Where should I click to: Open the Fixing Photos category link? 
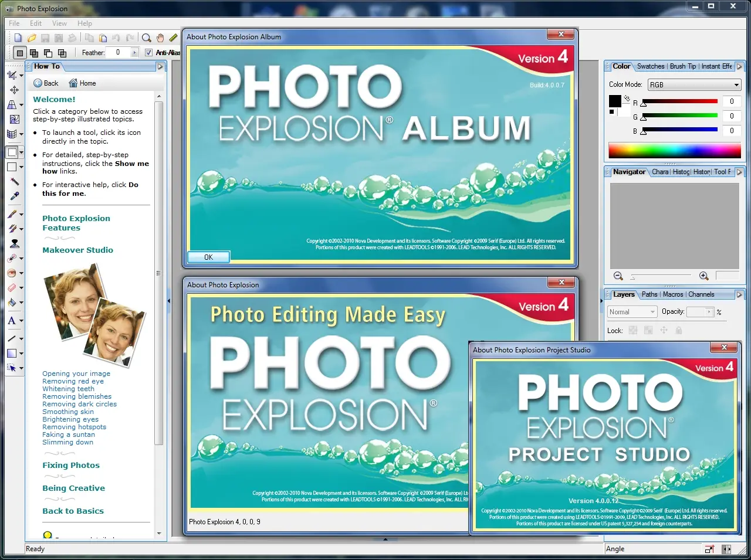(x=71, y=465)
